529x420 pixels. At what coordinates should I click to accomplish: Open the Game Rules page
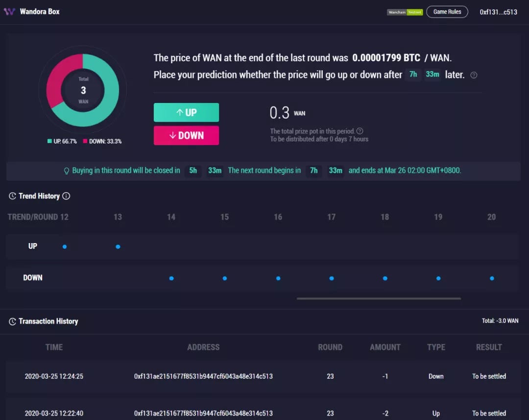[447, 12]
